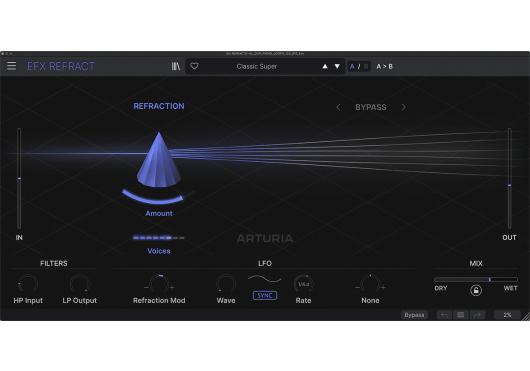Open the hamburger main menu
This screenshot has height=371, width=530.
click(11, 66)
